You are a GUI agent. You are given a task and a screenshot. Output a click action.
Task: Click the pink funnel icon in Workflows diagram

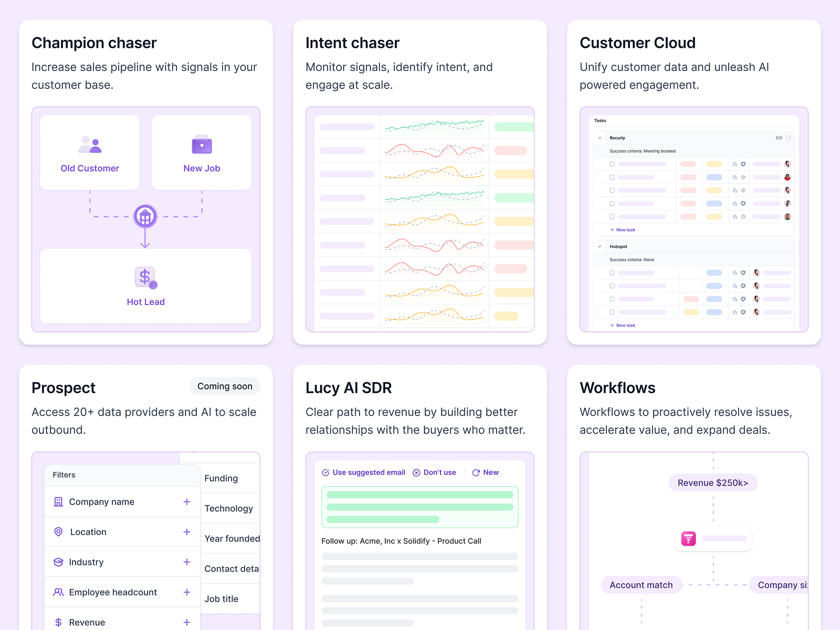(x=688, y=539)
